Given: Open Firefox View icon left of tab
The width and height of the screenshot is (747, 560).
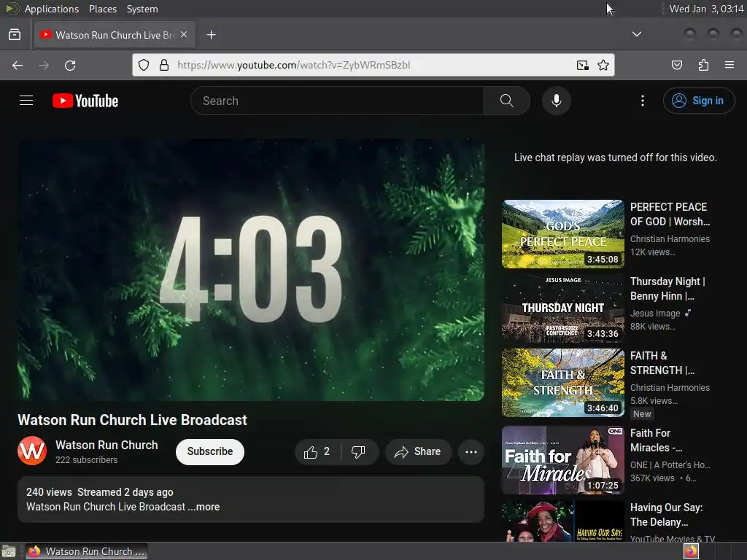Looking at the screenshot, I should [15, 35].
